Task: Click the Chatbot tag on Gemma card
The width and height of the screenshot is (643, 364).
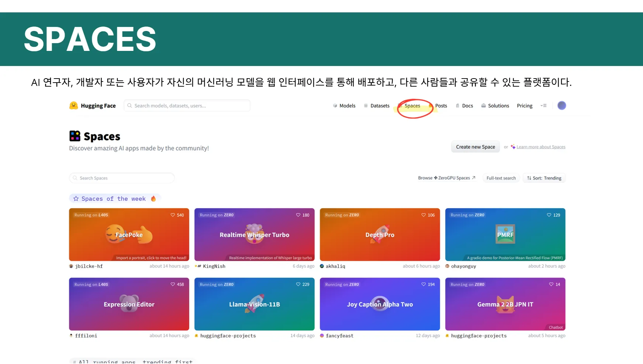Action: pos(556,327)
